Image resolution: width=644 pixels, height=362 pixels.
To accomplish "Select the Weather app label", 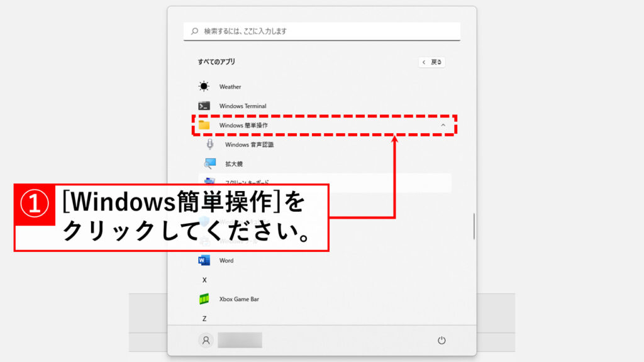I will 230,87.
